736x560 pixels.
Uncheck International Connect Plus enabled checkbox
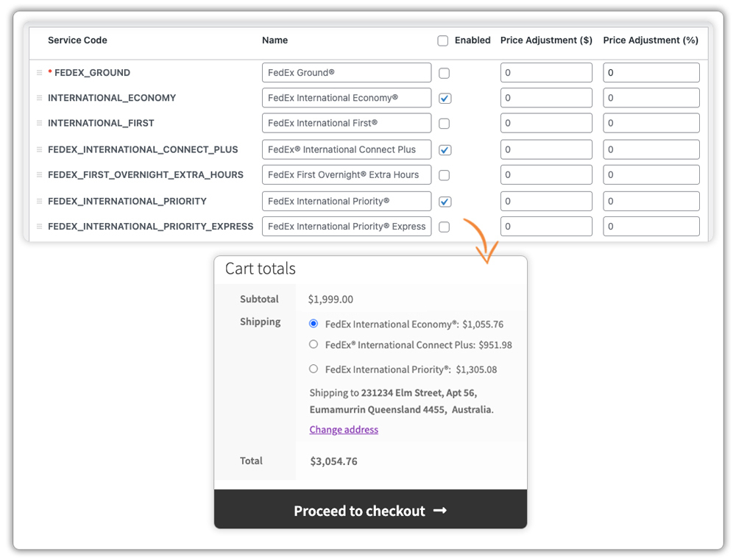445,150
